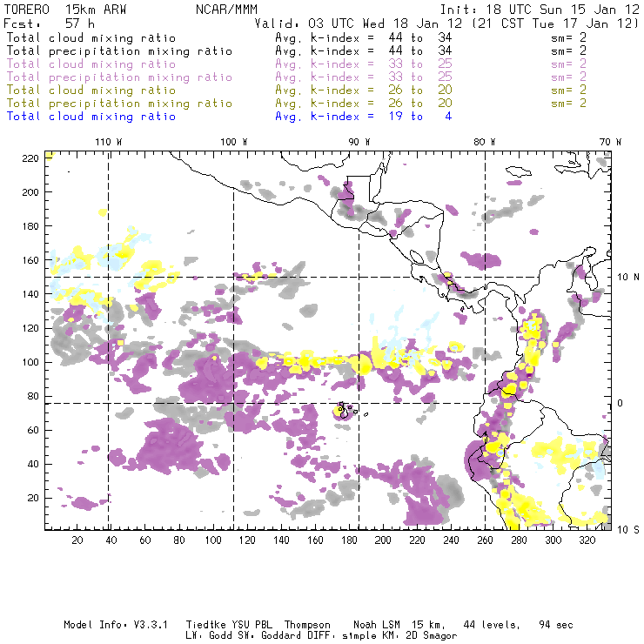Click the 'TORERO 15km ARW' title text

(x=65, y=10)
